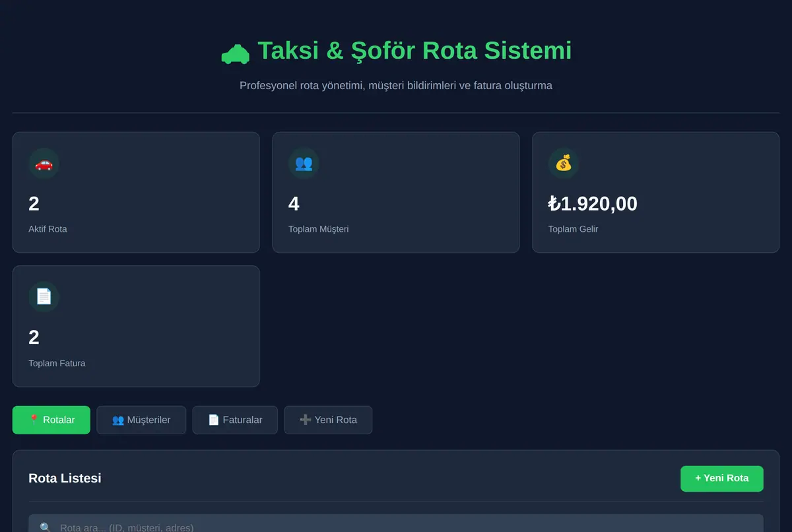
Task: Click the green taxi logo icon
Action: tap(236, 53)
